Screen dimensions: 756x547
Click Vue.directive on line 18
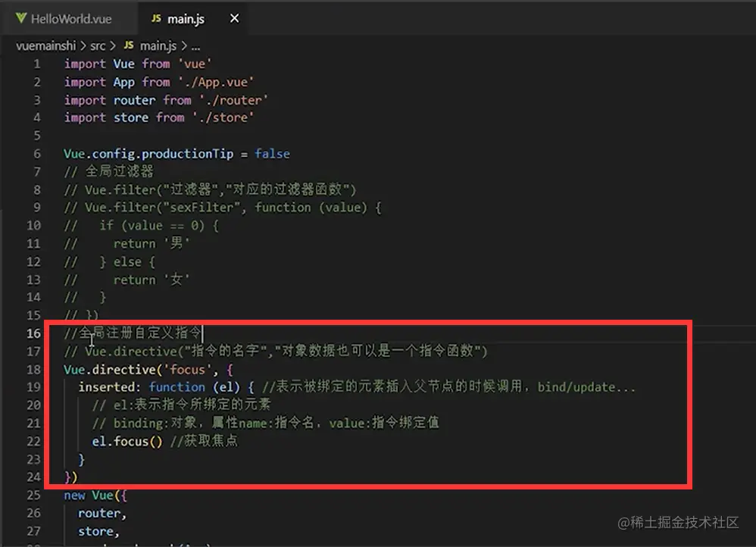110,370
